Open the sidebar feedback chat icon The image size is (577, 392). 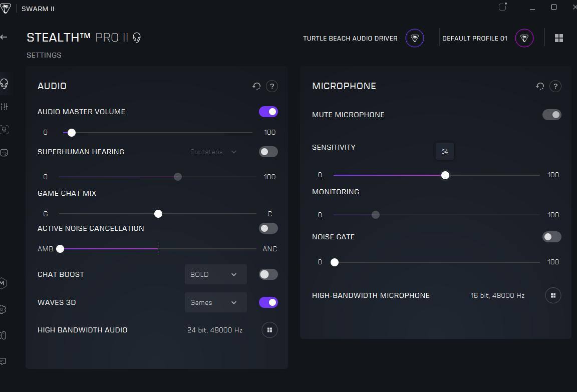point(3,361)
